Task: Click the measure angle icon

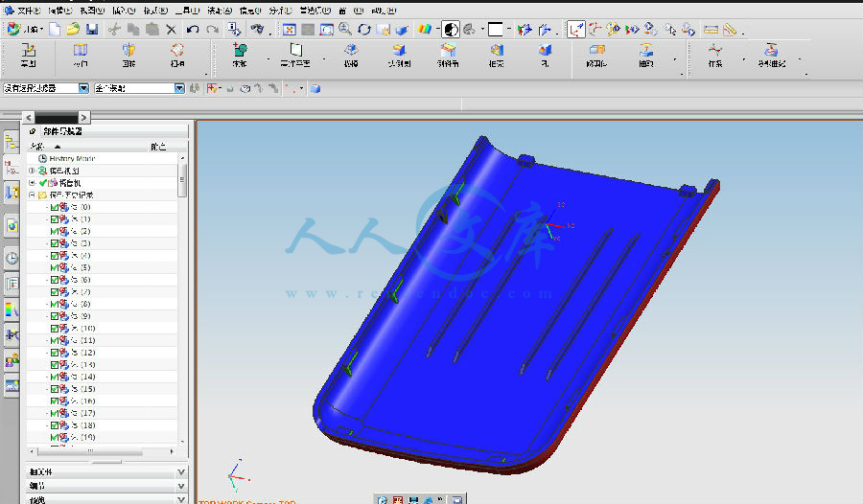Action: tap(730, 30)
